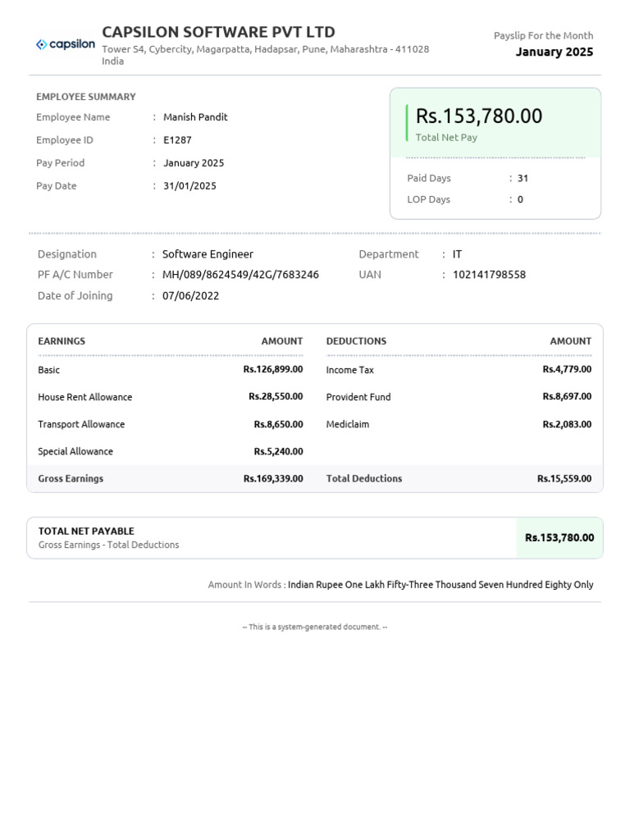
Task: Click the Department value IT
Action: [x=457, y=254]
